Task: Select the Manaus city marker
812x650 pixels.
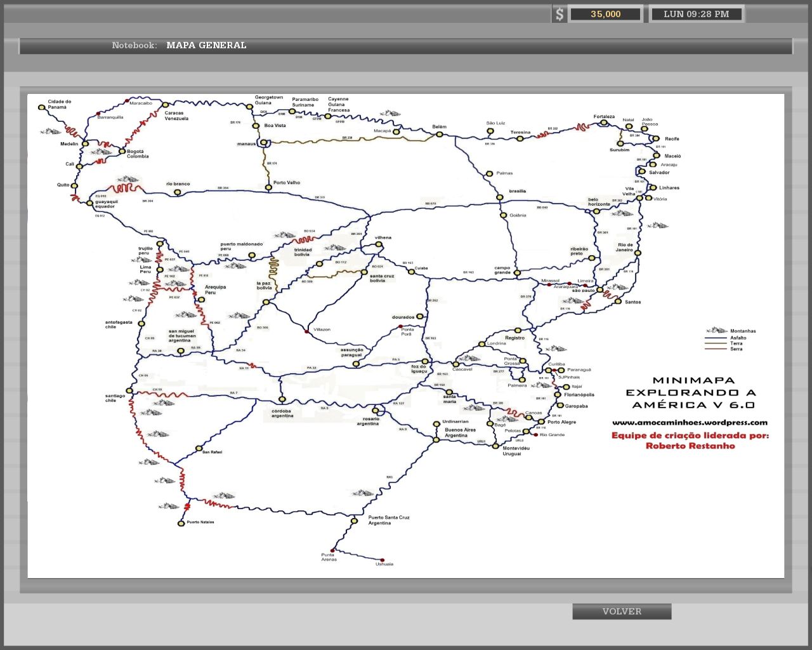Action: pyautogui.click(x=263, y=143)
